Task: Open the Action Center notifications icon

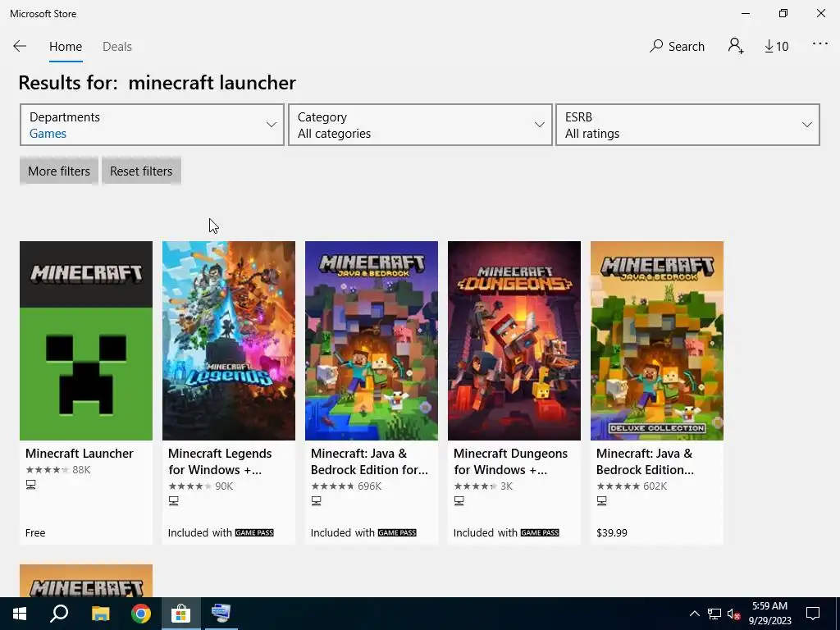Action: point(813,614)
